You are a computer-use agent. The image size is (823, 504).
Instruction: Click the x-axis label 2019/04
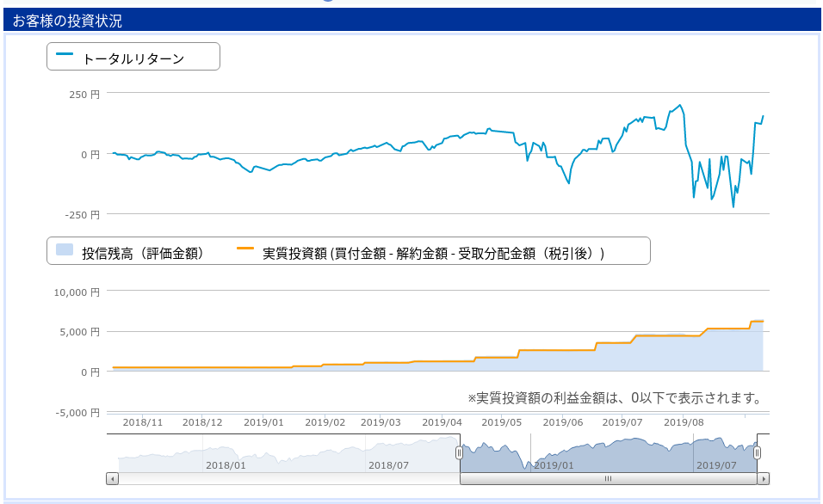[x=442, y=422]
